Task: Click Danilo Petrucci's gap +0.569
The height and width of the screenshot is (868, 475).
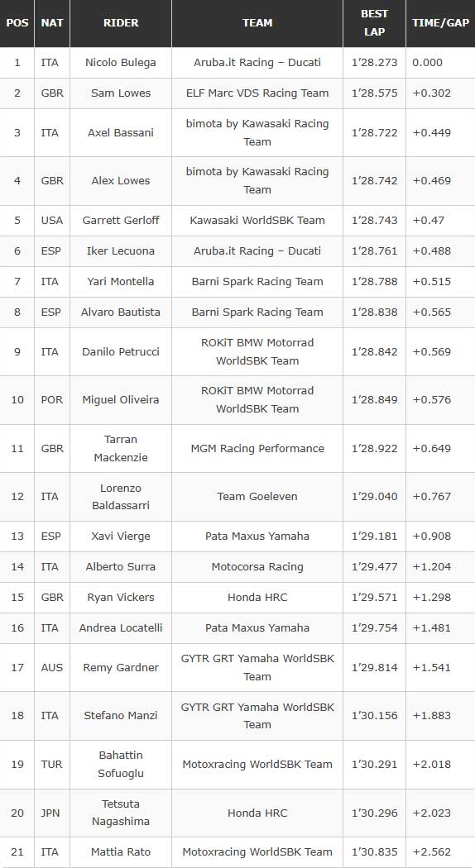Action: click(x=432, y=352)
